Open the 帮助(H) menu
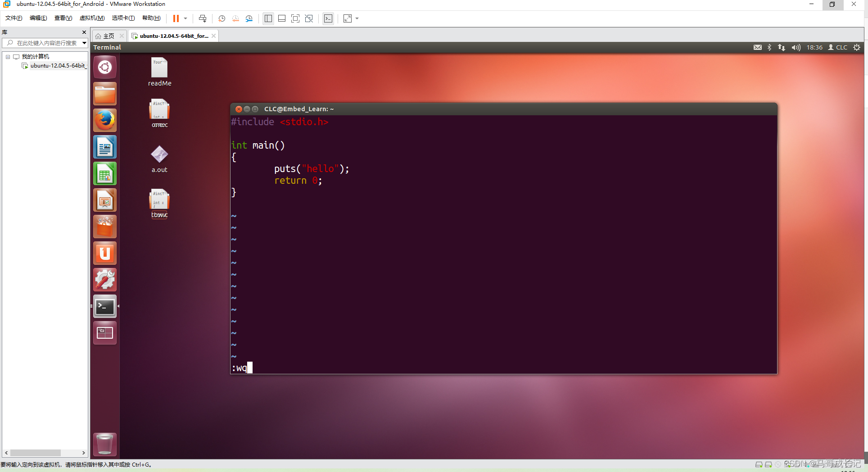The image size is (868, 472). (151, 18)
